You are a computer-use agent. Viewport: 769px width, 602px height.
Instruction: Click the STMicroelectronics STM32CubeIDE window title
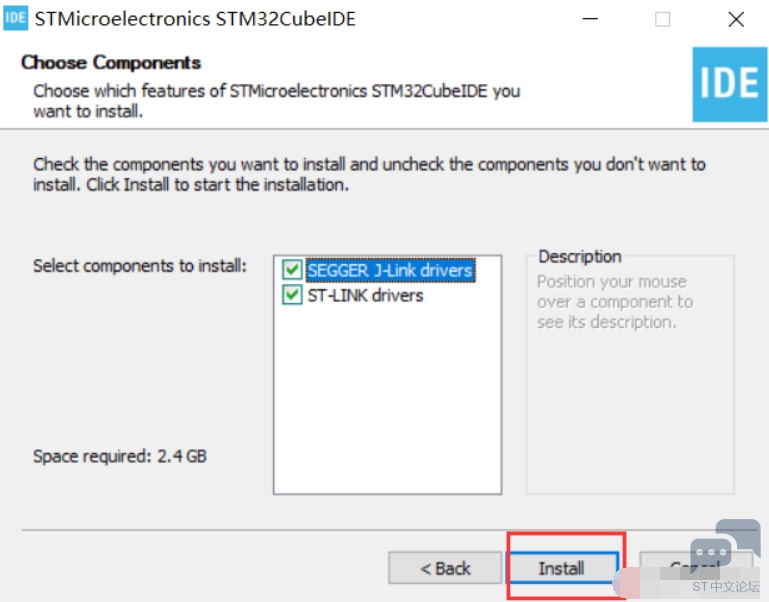point(195,19)
